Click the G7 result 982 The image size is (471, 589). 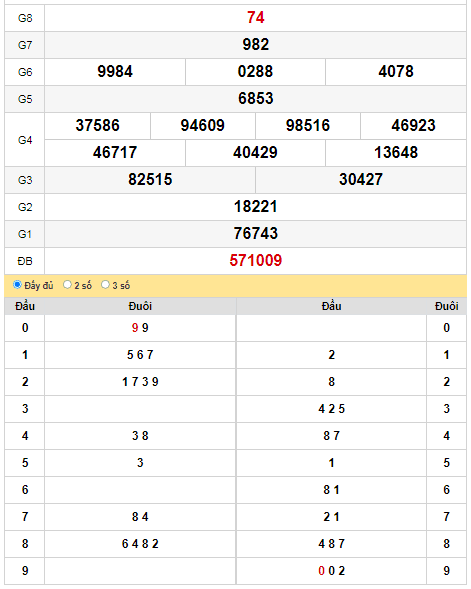point(255,45)
